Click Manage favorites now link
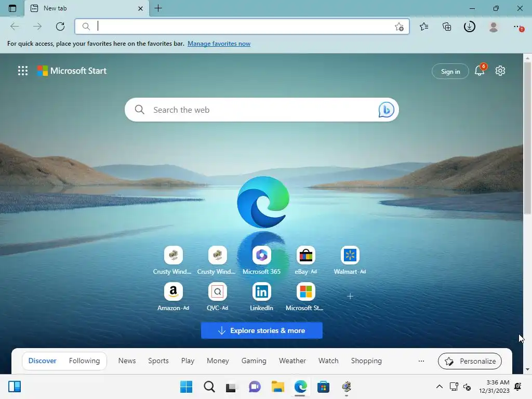 219,44
